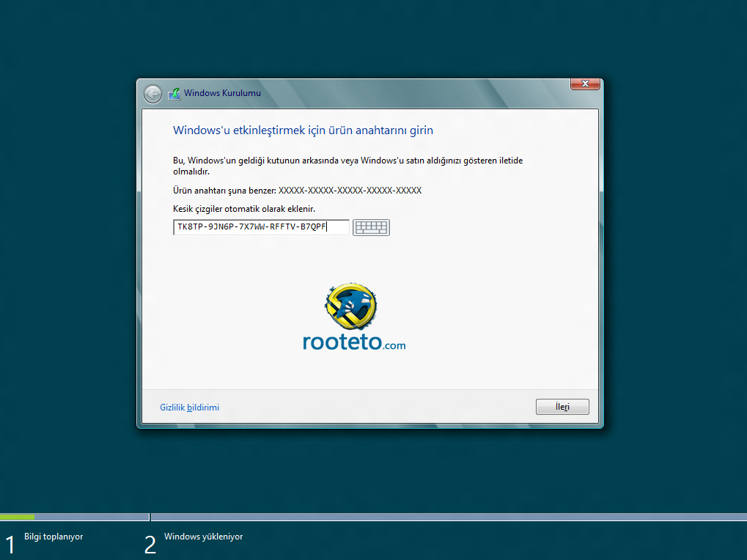The height and width of the screenshot is (560, 747).
Task: Click the back arrow in Windows Kurulumu
Action: pyautogui.click(x=152, y=94)
